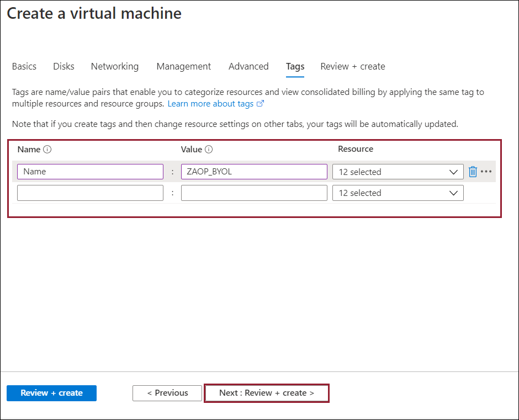Open the Learn more about tags link
The height and width of the screenshot is (420, 519).
pyautogui.click(x=210, y=104)
